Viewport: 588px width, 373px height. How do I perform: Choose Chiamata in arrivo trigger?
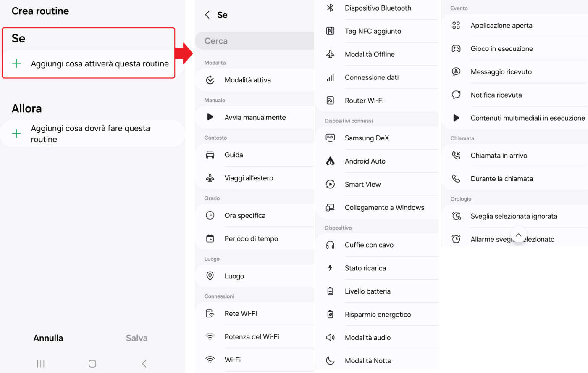(499, 156)
